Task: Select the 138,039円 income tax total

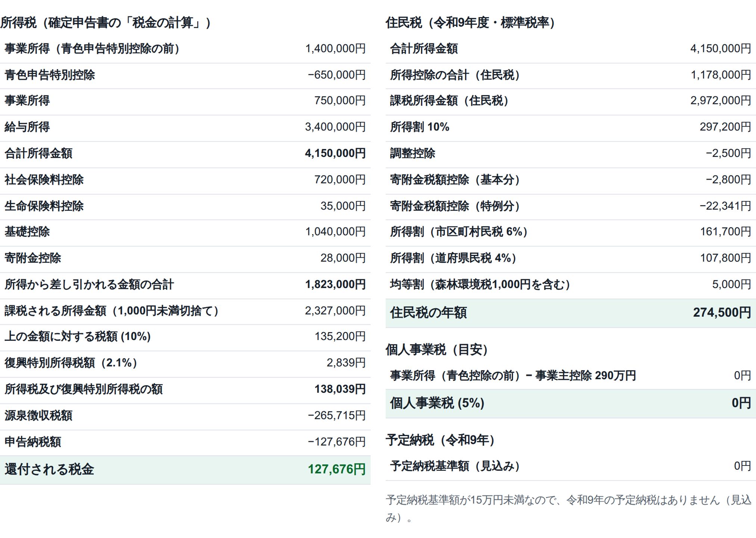Action: click(340, 389)
